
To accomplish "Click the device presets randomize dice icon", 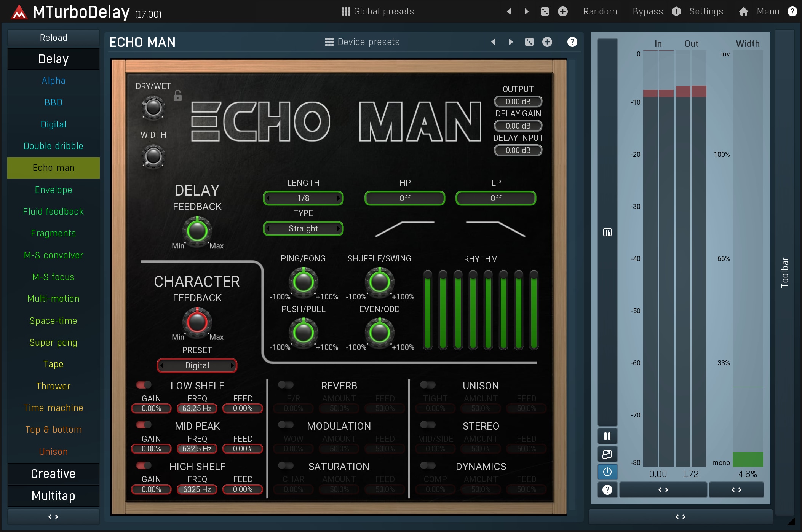I will pyautogui.click(x=529, y=42).
